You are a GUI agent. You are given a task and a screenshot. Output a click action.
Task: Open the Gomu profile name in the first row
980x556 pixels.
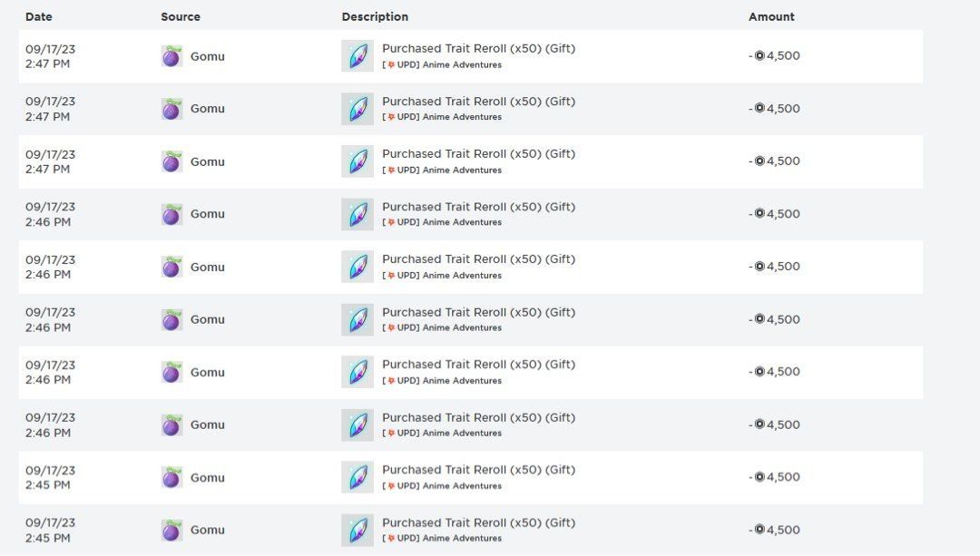(207, 56)
